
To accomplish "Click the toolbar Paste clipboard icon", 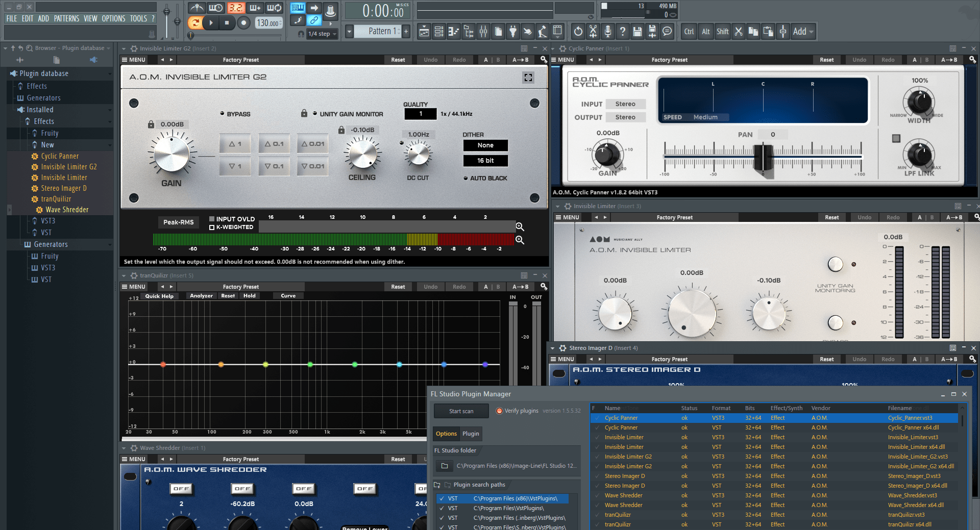I will 768,32.
